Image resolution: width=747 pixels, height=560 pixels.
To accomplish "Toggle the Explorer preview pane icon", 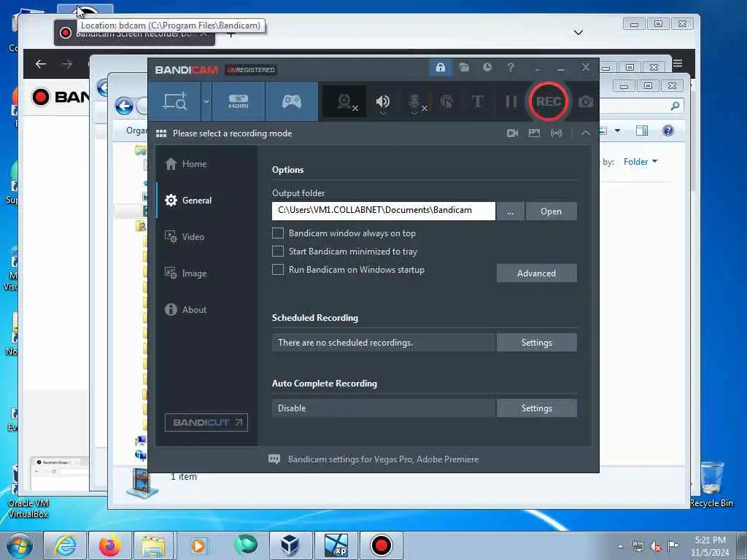I will [642, 131].
